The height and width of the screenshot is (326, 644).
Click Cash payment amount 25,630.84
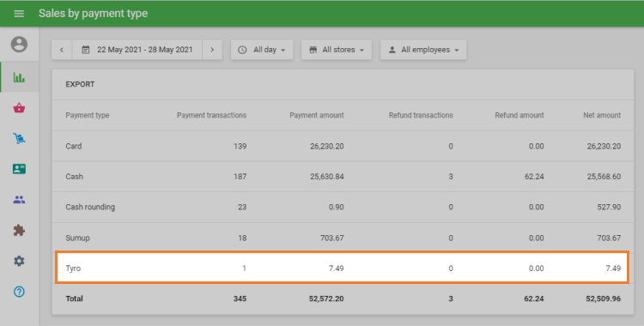327,177
